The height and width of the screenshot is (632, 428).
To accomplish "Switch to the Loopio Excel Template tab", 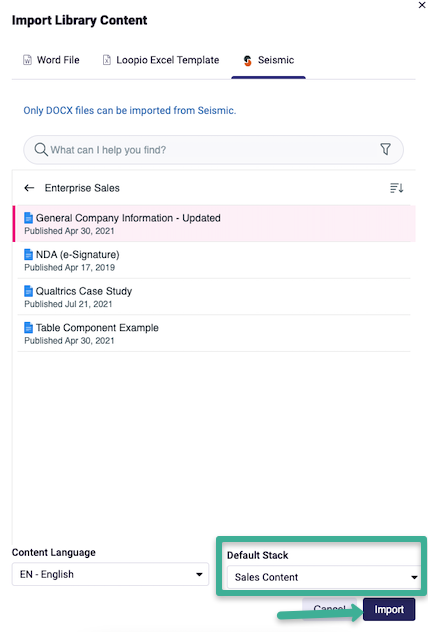I will [161, 60].
